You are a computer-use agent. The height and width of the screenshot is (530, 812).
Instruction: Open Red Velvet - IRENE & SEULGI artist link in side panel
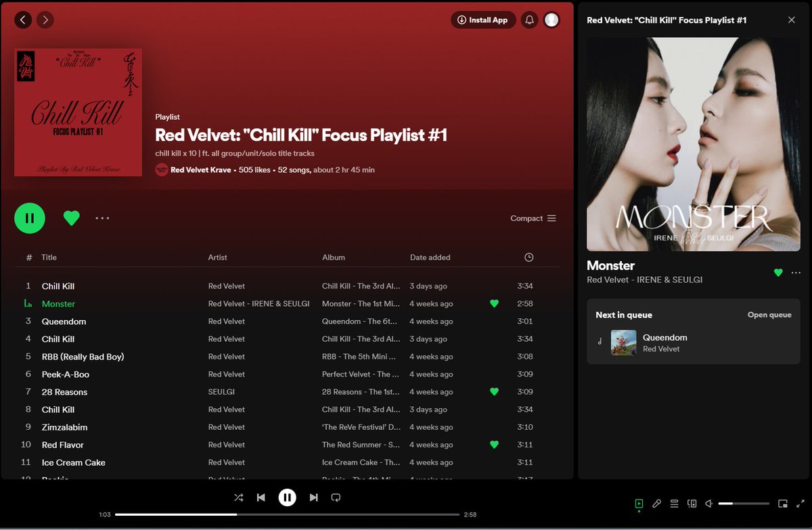[644, 280]
